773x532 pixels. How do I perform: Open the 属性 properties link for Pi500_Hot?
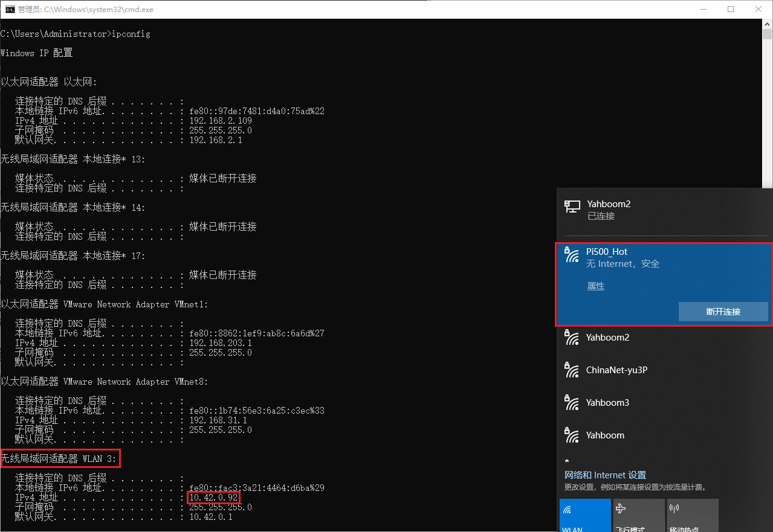pyautogui.click(x=595, y=286)
